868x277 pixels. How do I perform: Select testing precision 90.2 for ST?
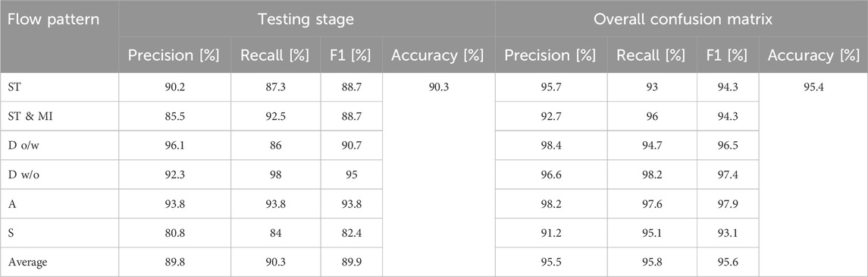(x=174, y=87)
